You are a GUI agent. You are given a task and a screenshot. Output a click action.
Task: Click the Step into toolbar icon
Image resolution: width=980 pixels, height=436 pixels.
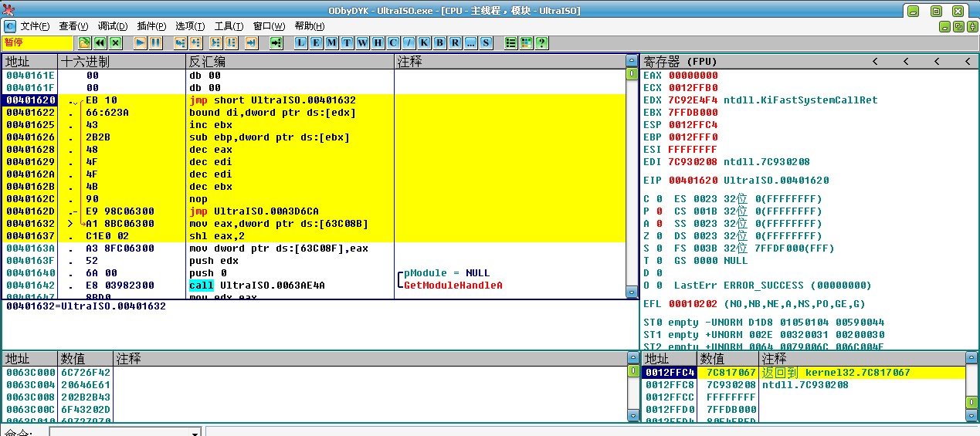(x=180, y=42)
